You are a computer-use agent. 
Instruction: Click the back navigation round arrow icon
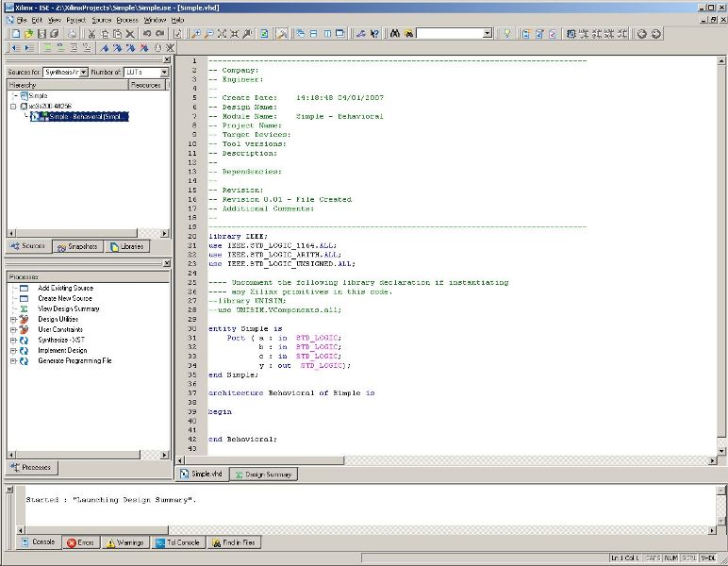[x=642, y=33]
